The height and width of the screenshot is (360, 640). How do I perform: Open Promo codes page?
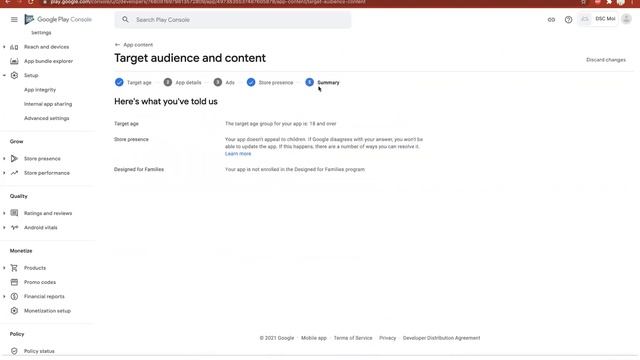[40, 282]
